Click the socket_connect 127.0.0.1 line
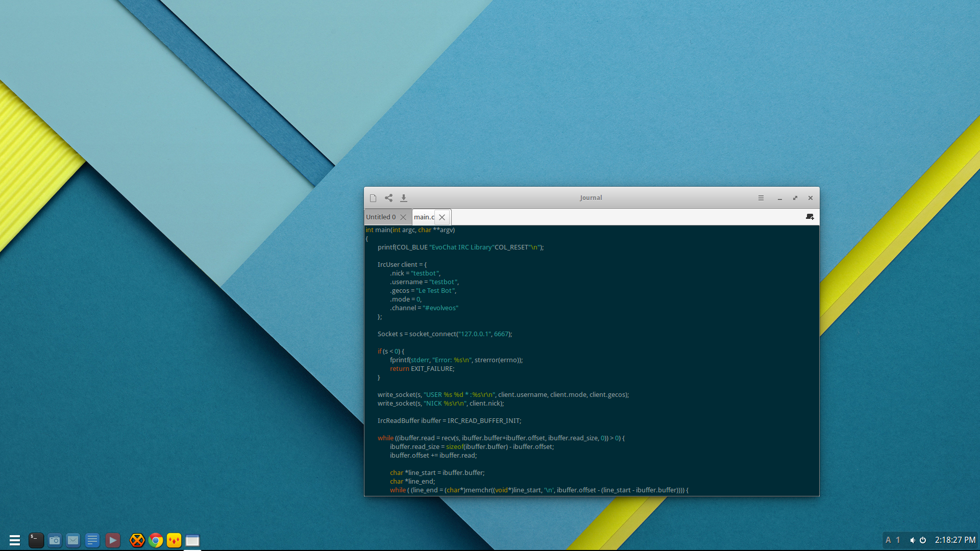The image size is (980, 551). pos(445,334)
